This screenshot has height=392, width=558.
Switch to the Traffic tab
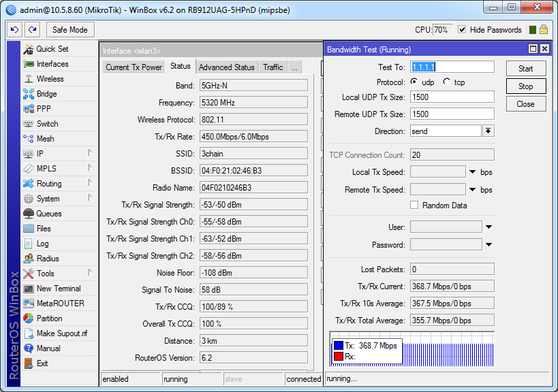click(273, 67)
